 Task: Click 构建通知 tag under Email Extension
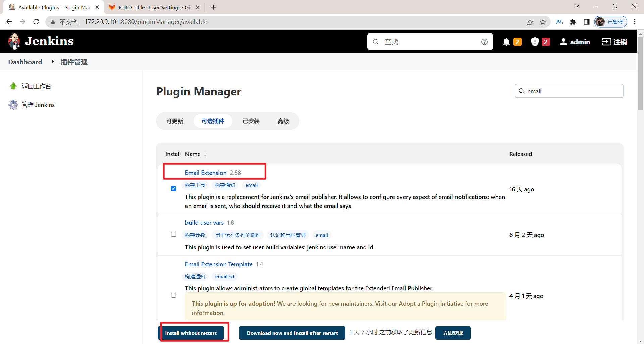(x=225, y=185)
